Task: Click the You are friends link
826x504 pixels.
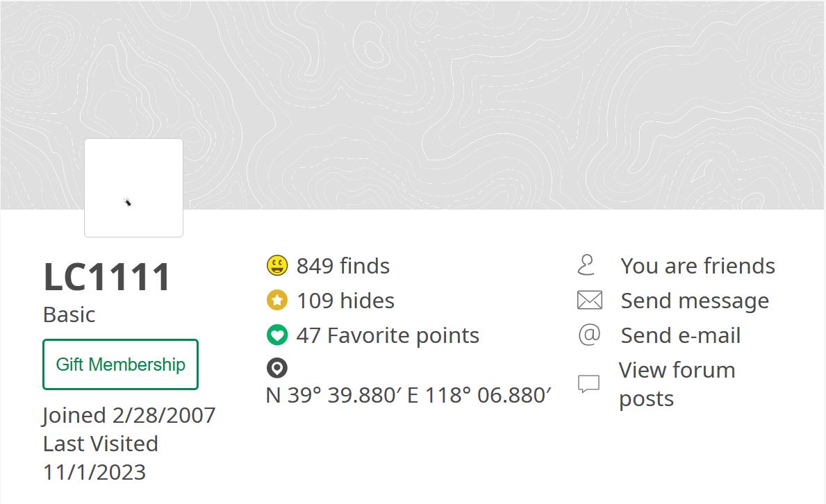Action: (697, 266)
